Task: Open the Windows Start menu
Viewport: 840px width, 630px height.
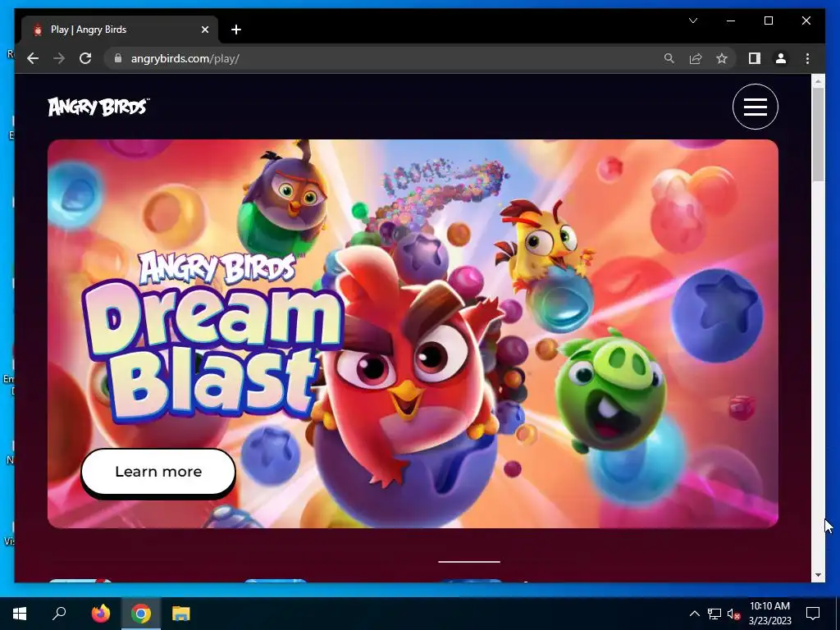Action: pyautogui.click(x=20, y=614)
